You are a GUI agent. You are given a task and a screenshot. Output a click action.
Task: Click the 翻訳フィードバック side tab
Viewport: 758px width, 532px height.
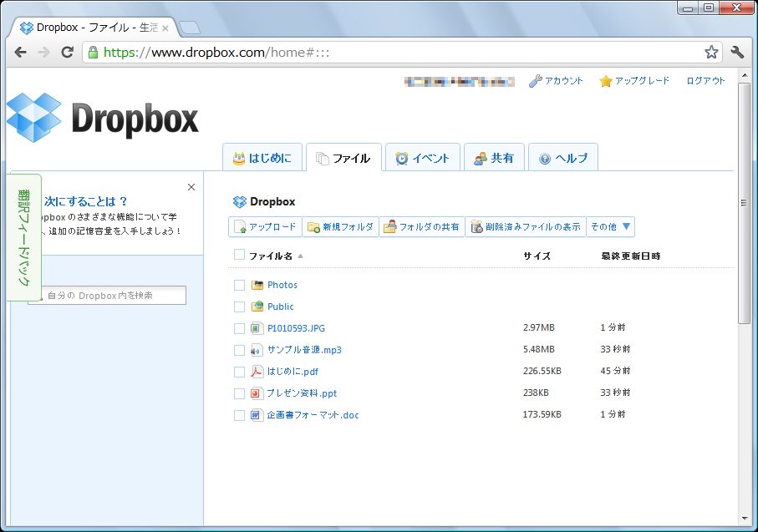pos(24,237)
